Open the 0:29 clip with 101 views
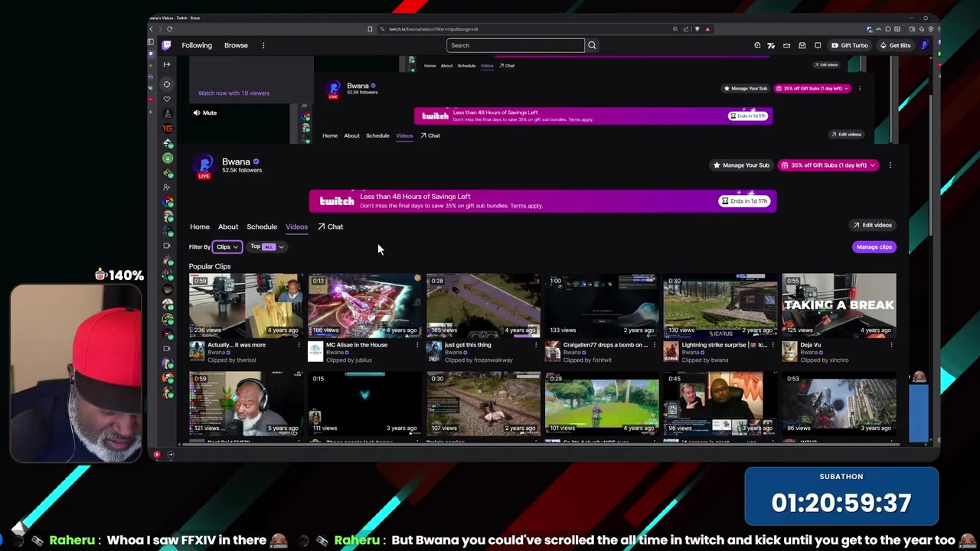Screen dimensions: 980x551 click(602, 403)
